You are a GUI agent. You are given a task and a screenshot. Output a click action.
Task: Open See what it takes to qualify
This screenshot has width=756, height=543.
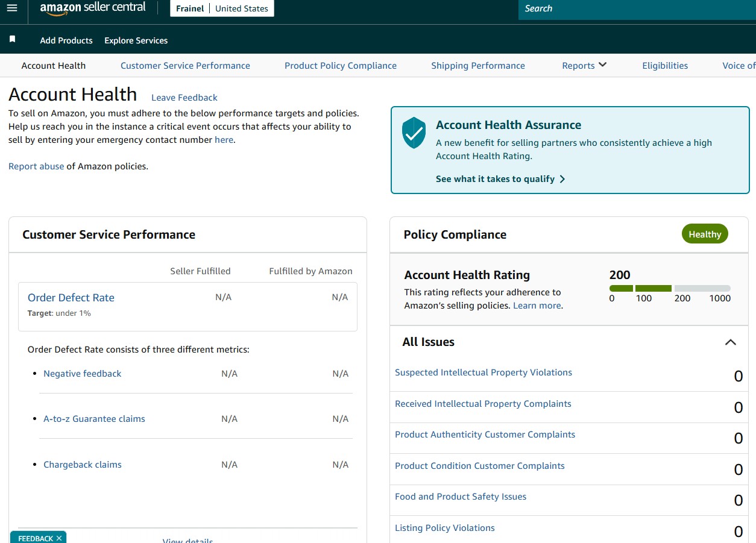[x=500, y=179]
